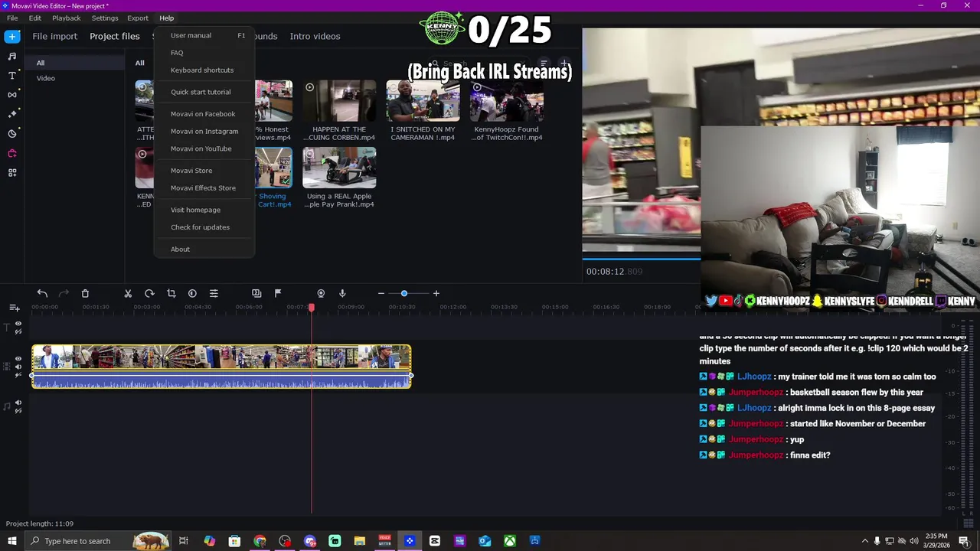Image resolution: width=980 pixels, height=551 pixels.
Task: Open the Sounds music-note sidebar tab
Action: [x=12, y=56]
